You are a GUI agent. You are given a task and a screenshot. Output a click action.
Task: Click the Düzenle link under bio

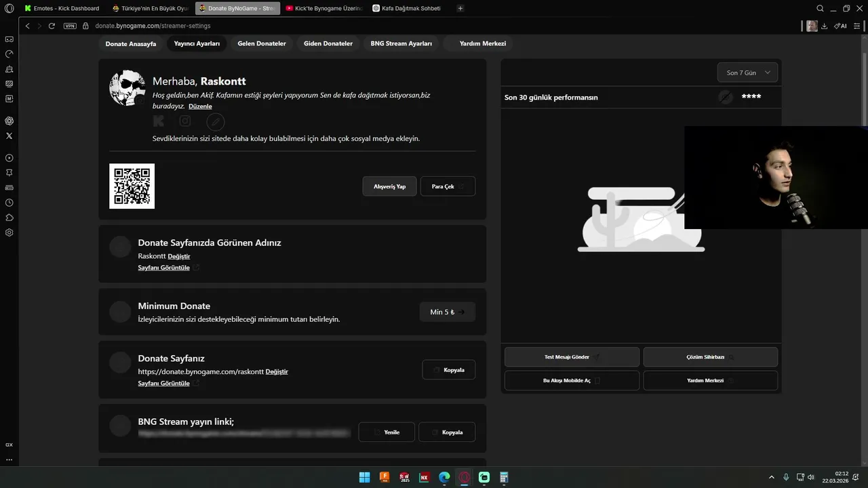[x=200, y=106]
